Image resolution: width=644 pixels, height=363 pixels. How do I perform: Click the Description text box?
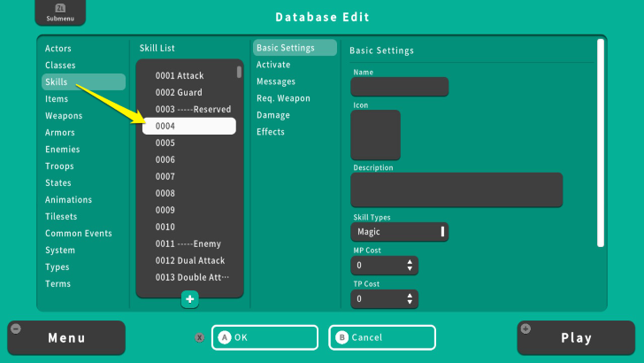(456, 190)
